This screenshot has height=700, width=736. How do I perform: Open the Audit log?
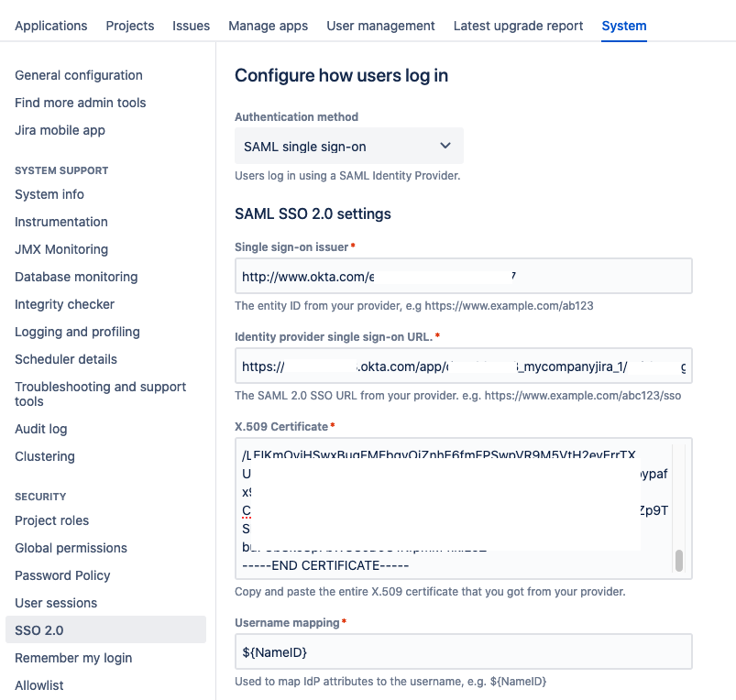pyautogui.click(x=40, y=429)
